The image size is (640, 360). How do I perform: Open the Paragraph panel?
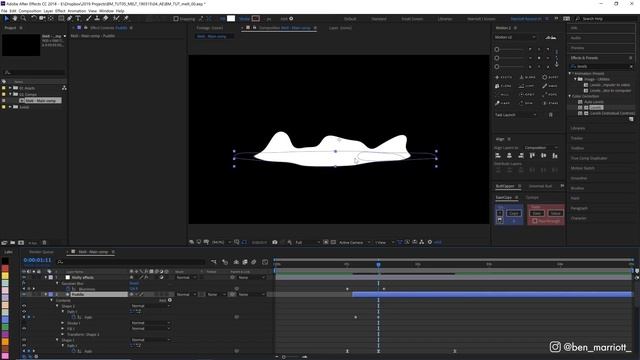click(579, 208)
